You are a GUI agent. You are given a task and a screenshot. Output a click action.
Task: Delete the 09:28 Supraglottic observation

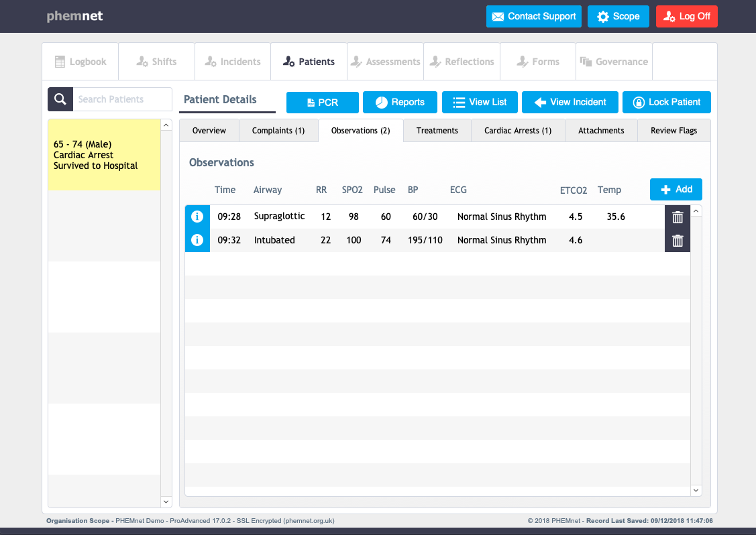click(x=678, y=217)
